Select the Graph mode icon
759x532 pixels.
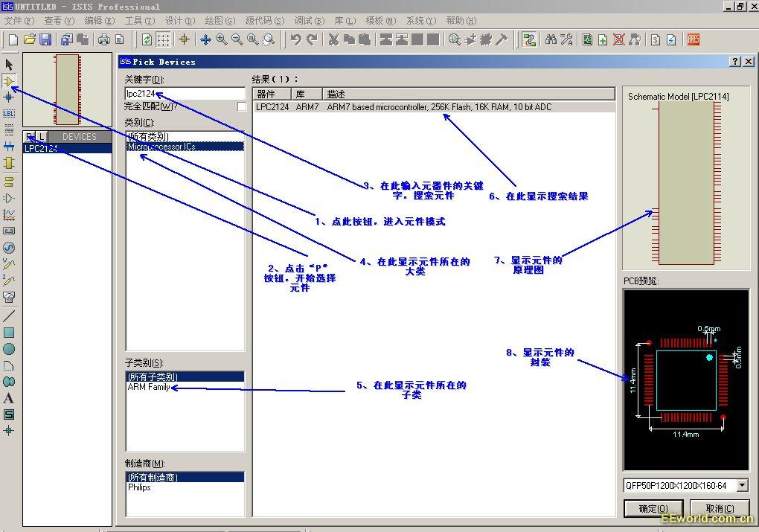click(9, 214)
